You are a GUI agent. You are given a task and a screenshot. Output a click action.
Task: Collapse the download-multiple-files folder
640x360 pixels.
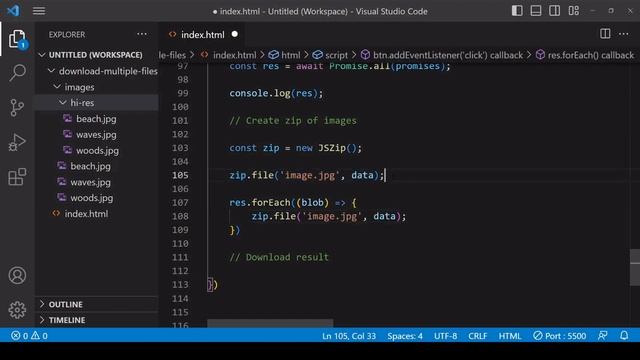pos(97,71)
